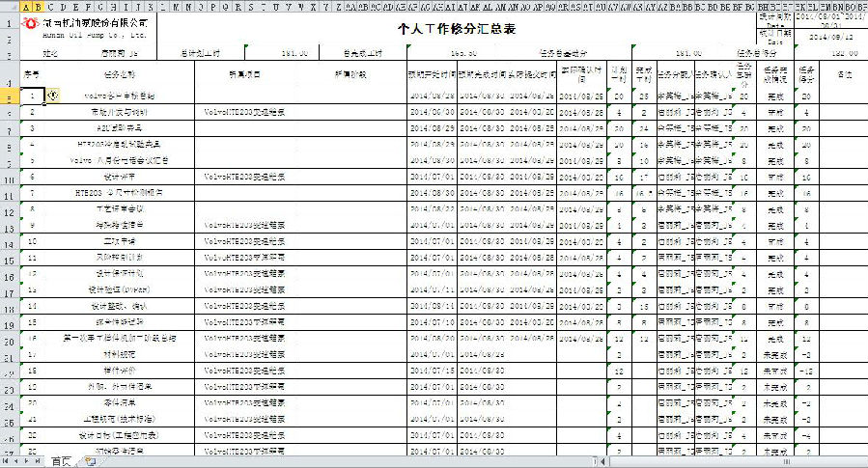Click the 个人工作绩分汇总表 title
This screenshot has width=868, height=468.
pos(457,29)
